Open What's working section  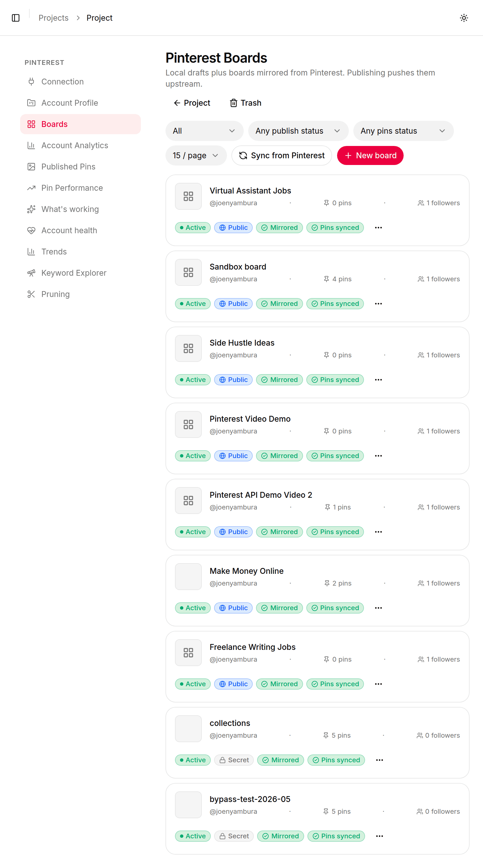tap(80, 209)
